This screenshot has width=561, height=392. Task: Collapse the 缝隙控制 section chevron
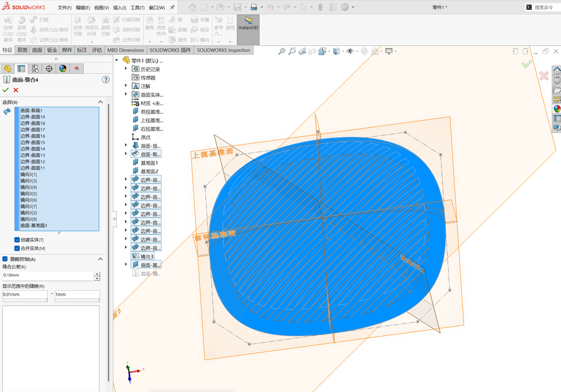pyautogui.click(x=101, y=258)
